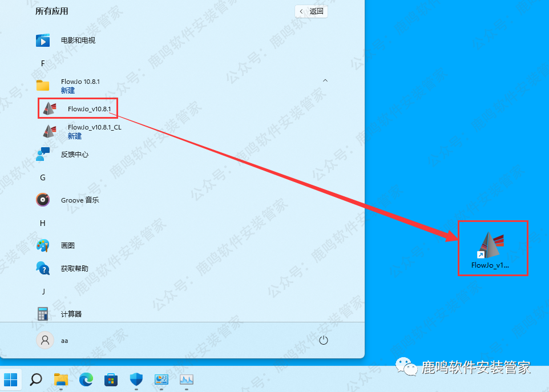The image size is (549, 392).
Task: Open the Movies & TV app icon
Action: click(x=43, y=41)
